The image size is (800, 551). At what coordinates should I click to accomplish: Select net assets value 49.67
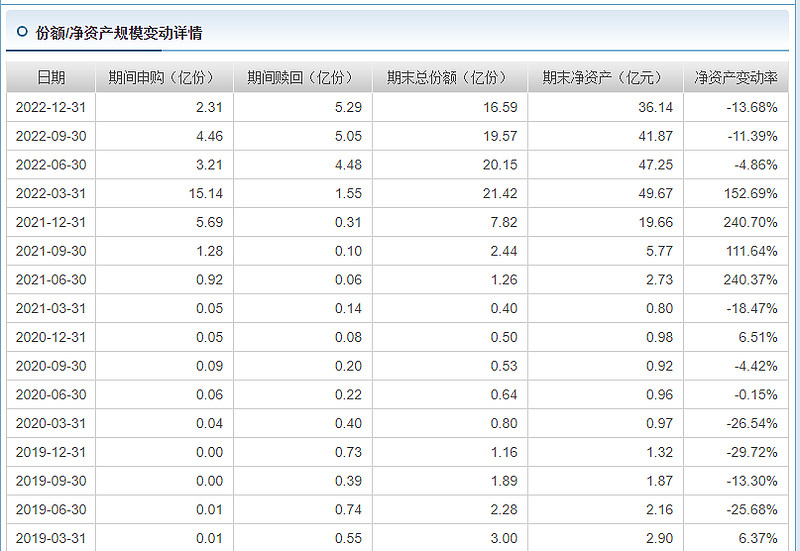coord(656,193)
